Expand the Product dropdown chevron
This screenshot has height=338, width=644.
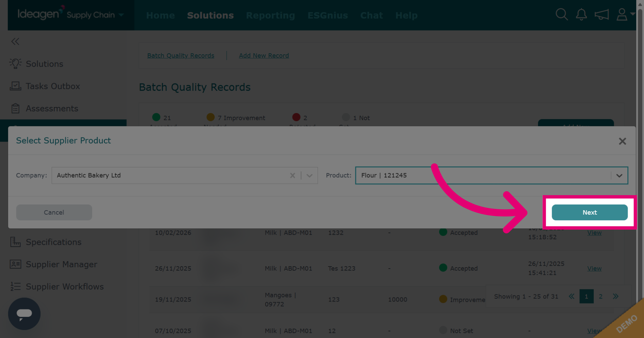pos(619,175)
